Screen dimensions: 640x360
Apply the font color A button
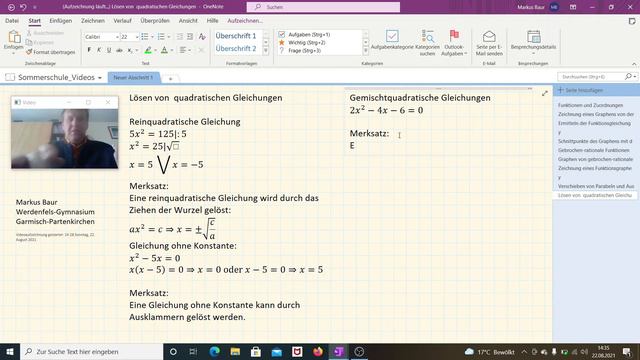tap(164, 50)
